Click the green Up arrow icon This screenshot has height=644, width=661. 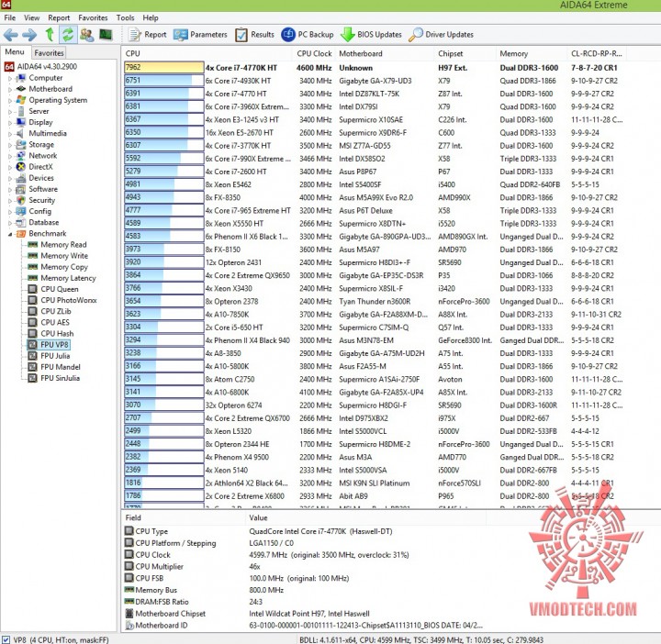[50, 35]
